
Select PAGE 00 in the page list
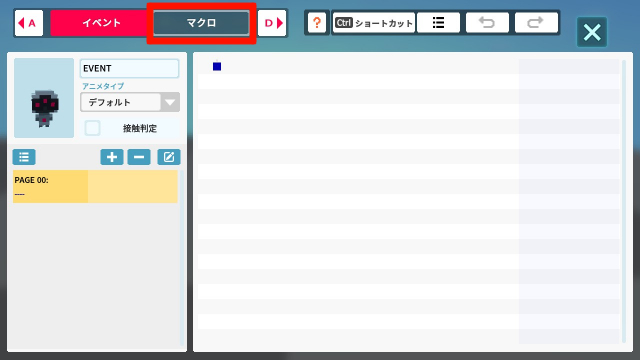(x=96, y=187)
